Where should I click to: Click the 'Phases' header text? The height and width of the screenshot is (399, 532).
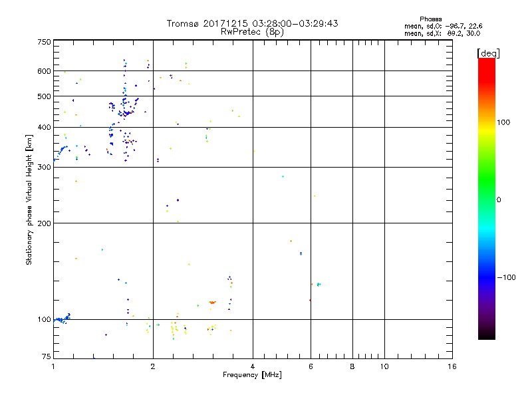pyautogui.click(x=430, y=19)
